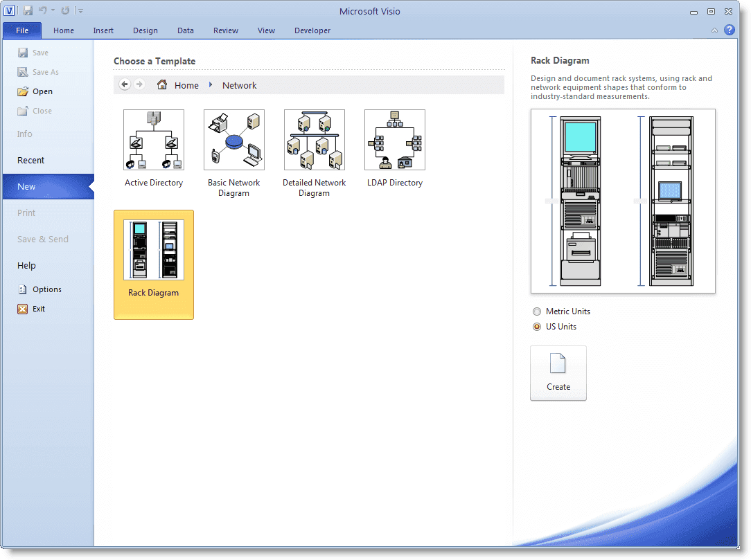Select the Detailed Network Diagram template

tap(315, 153)
